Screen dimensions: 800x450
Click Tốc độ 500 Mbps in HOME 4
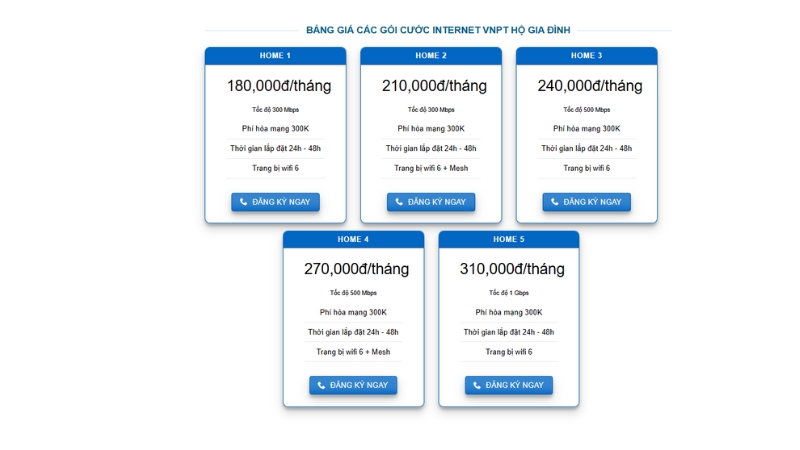353,293
